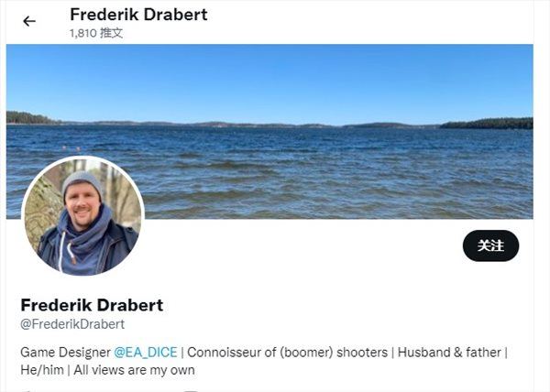The image size is (550, 392).
Task: Click the blue sky in the banner
Action: tap(269, 81)
